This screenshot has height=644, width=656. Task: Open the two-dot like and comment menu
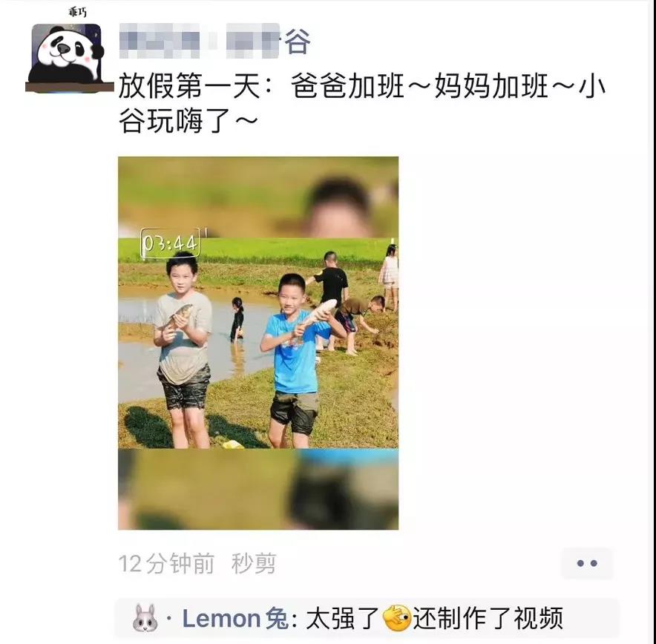point(587,563)
